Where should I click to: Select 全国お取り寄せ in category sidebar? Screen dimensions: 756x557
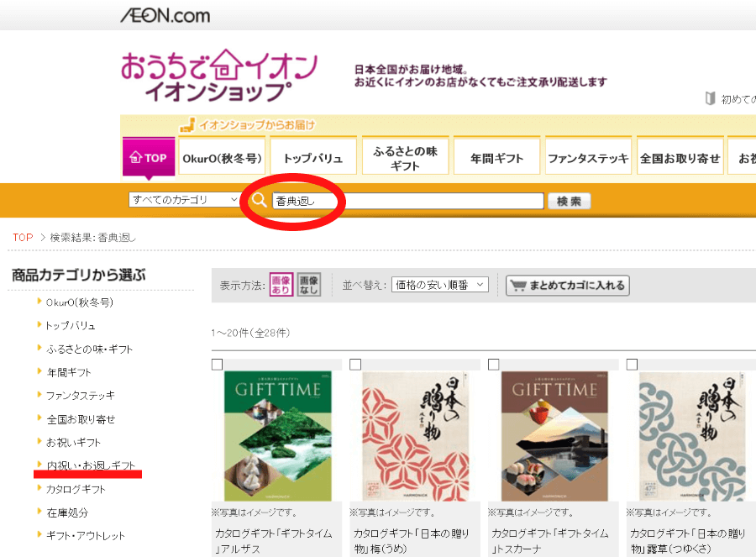[81, 419]
